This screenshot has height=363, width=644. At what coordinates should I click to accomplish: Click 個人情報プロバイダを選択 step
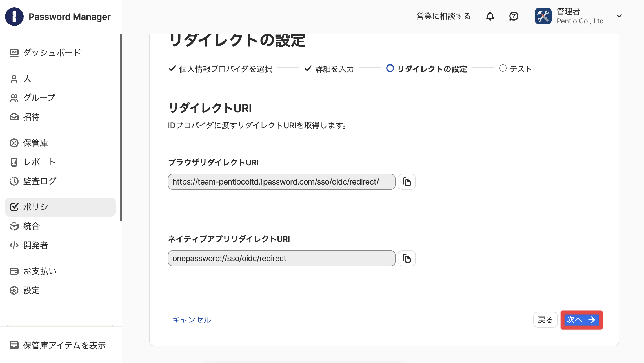click(x=221, y=69)
